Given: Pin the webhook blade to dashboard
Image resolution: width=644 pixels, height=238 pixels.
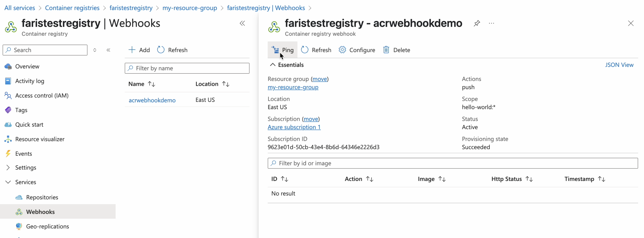Looking at the screenshot, I should click(477, 23).
